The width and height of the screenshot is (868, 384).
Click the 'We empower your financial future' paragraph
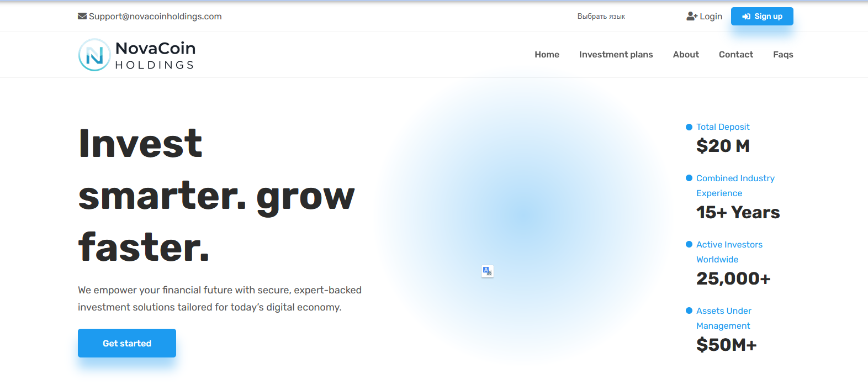coord(220,298)
